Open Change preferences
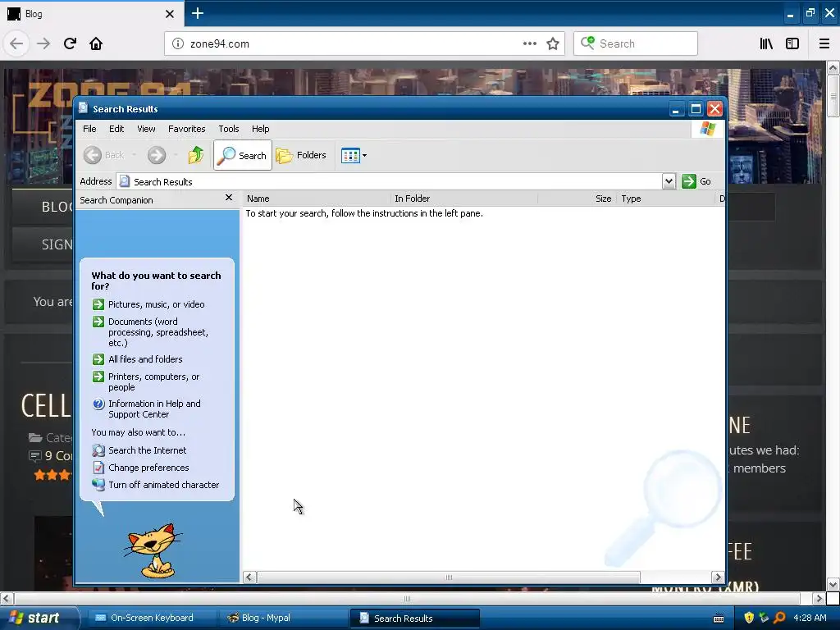The image size is (840, 630). click(141, 467)
